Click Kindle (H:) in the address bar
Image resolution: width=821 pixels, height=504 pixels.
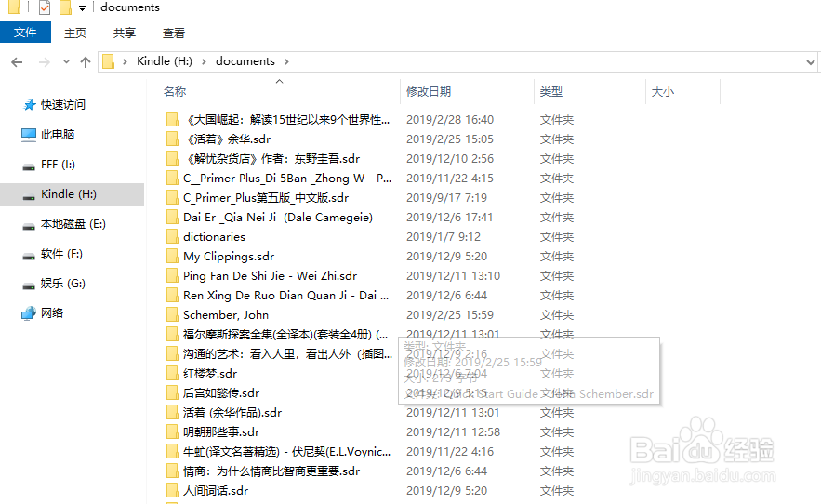[165, 61]
